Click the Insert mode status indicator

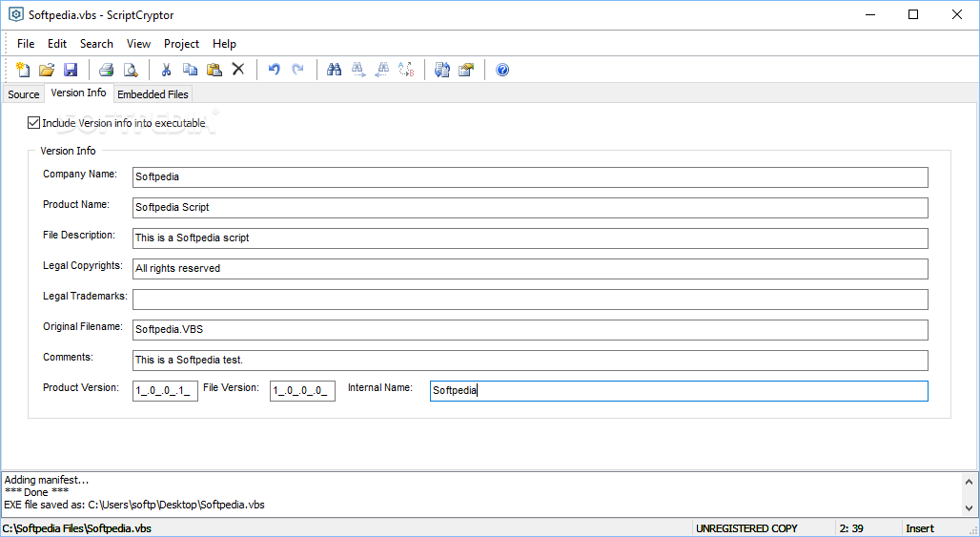[x=920, y=528]
